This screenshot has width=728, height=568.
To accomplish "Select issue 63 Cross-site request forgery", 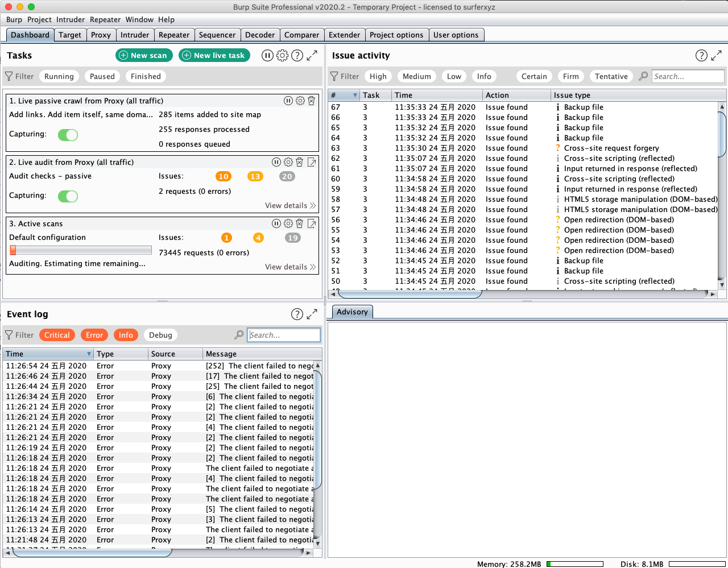I will [x=523, y=148].
